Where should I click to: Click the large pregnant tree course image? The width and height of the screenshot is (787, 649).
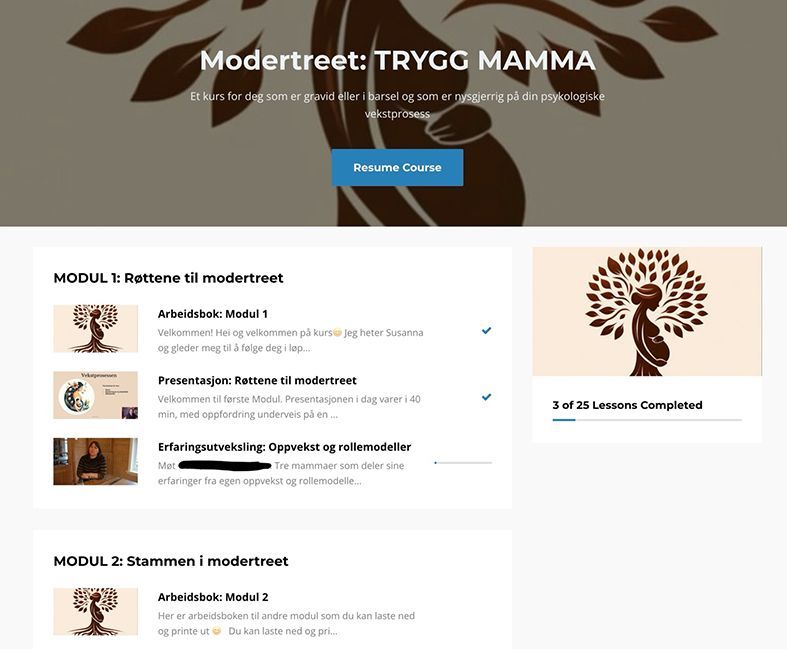coord(647,311)
